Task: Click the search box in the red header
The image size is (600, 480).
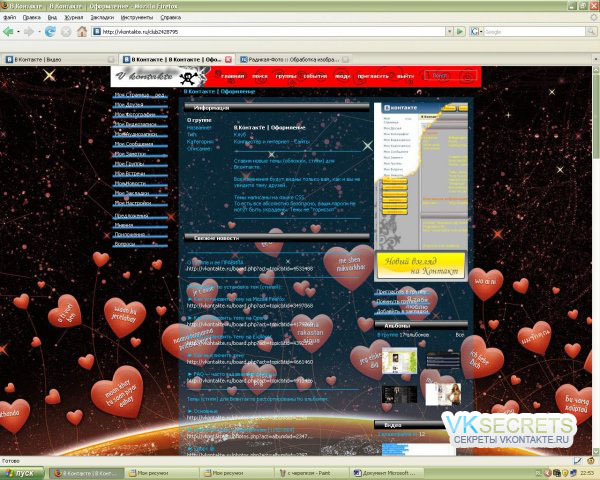Action: point(450,76)
